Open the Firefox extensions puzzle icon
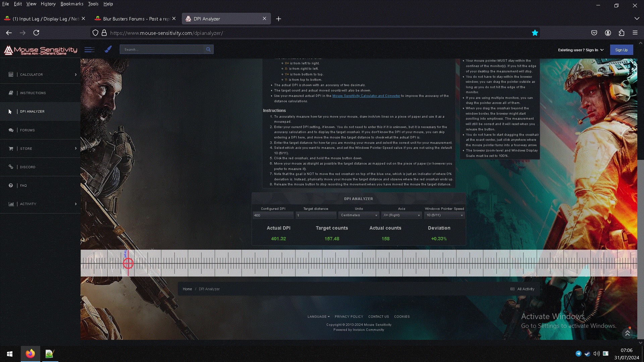Image resolution: width=644 pixels, height=362 pixels. click(x=622, y=33)
